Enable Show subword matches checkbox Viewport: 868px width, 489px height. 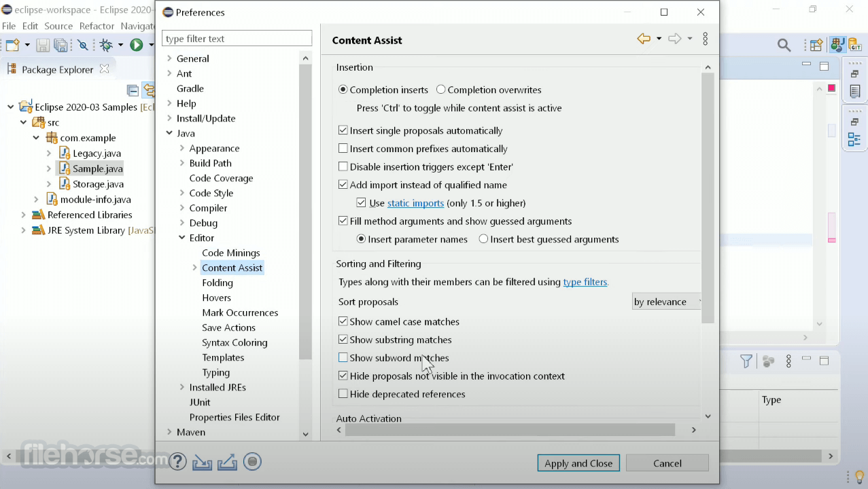[x=343, y=358]
